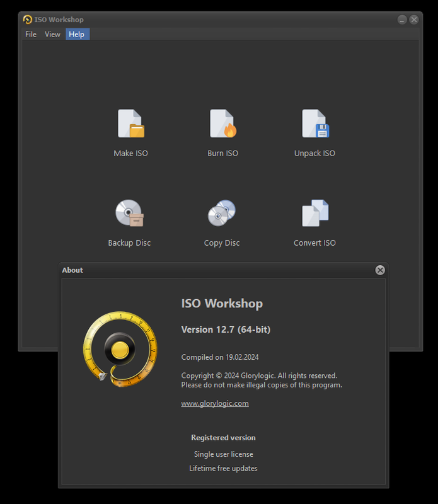Click the Glorylogic copyright line
The height and width of the screenshot is (504, 438).
(259, 375)
